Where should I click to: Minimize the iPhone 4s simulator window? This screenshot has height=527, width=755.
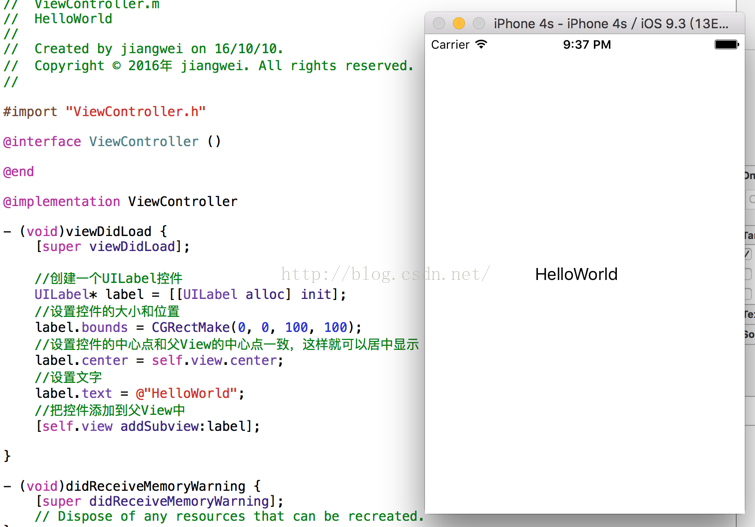tap(459, 23)
